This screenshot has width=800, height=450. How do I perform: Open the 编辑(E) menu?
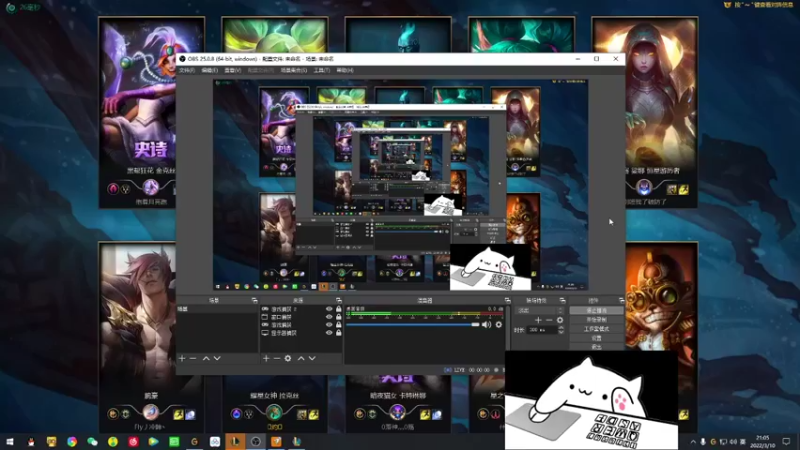point(209,70)
